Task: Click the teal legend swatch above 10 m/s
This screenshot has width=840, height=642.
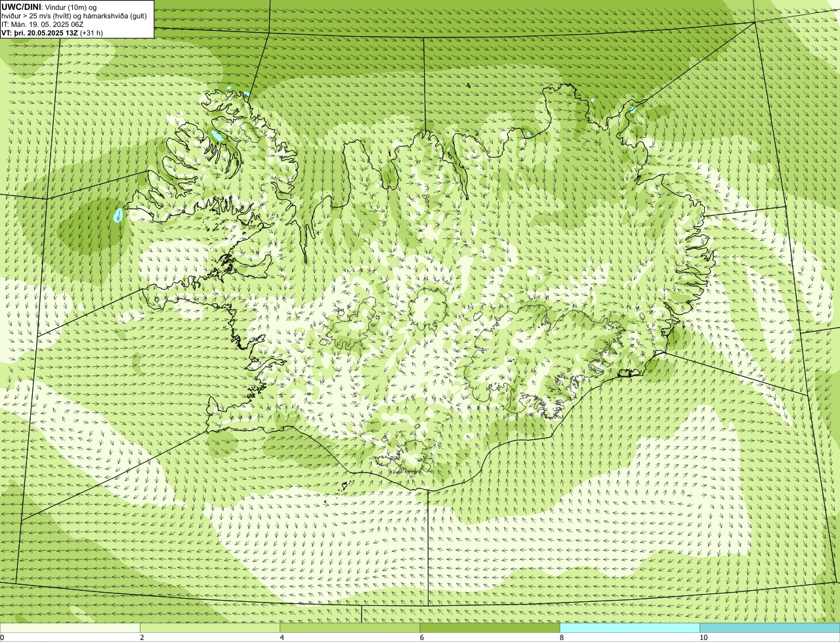Action: coord(770,628)
